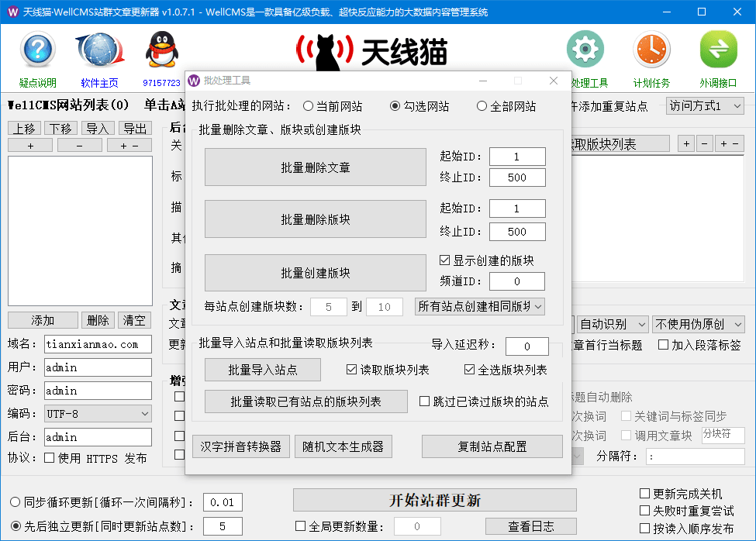Image resolution: width=756 pixels, height=541 pixels.
Task: Click the 天线猫 logo banner
Action: click(372, 52)
